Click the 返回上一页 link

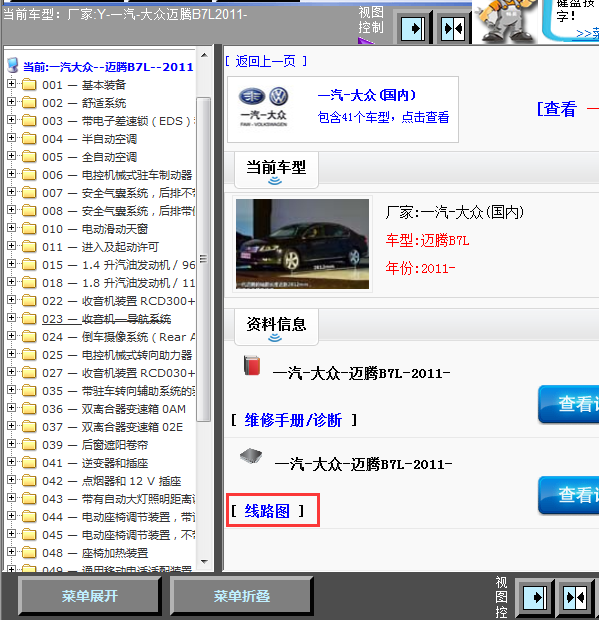(266, 61)
